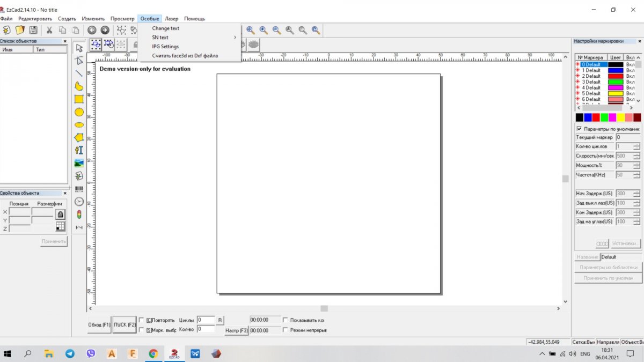Select the rectangle drawing tool
Screen dimensions: 644x362
pyautogui.click(x=79, y=99)
